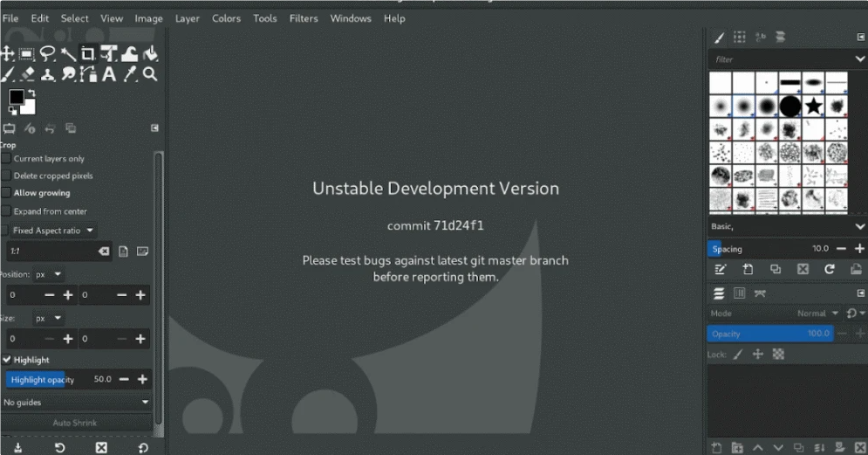
Task: Select the Text tool
Action: [109, 74]
